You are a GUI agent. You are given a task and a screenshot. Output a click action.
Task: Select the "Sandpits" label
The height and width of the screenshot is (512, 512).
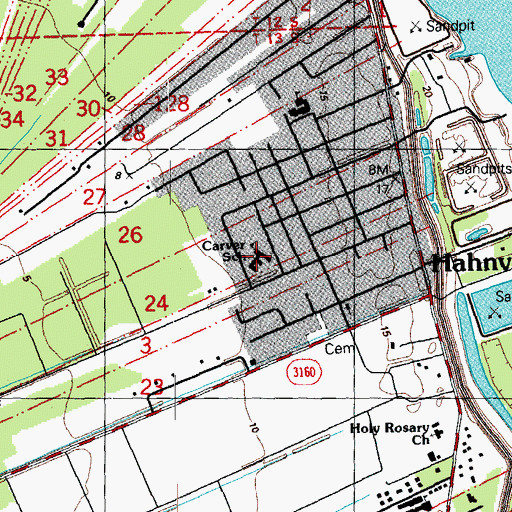click(484, 169)
